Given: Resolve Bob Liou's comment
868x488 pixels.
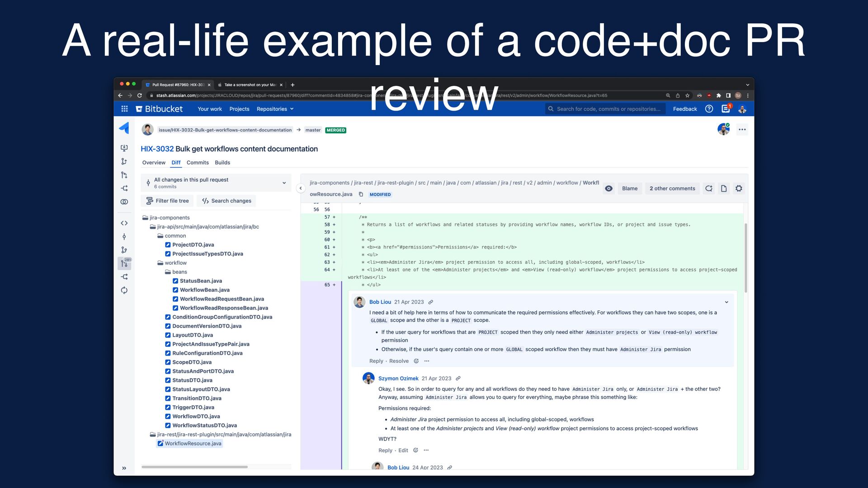Looking at the screenshot, I should [x=399, y=361].
